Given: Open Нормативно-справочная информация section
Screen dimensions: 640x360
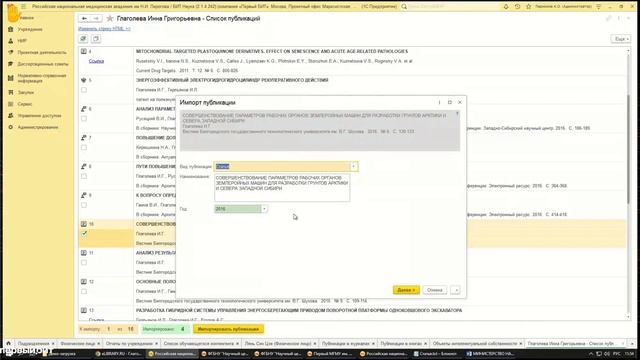Looking at the screenshot, I should point(42,78).
